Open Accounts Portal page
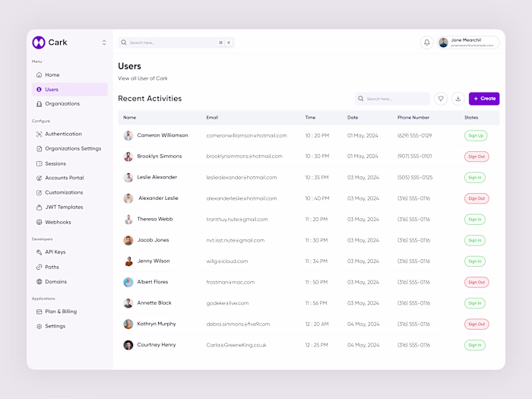532x399 pixels. 70,178
